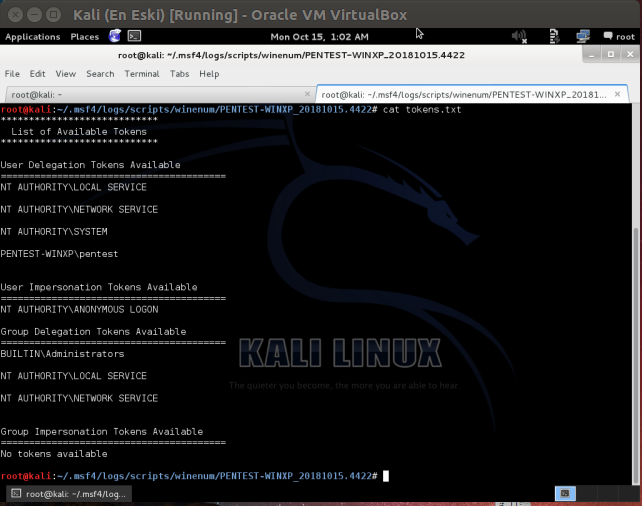This screenshot has height=506, width=642.
Task: Click 'Group Delegation Tokens Available' line
Action: (x=93, y=332)
